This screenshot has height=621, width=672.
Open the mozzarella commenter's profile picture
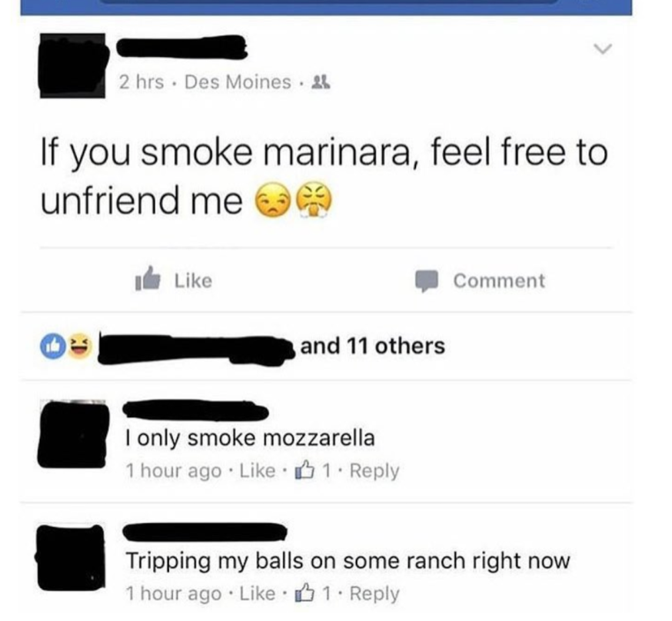tap(72, 434)
